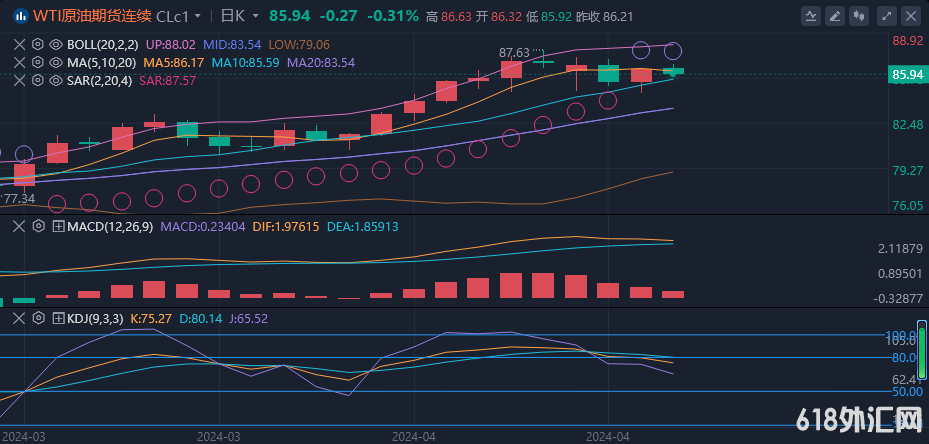Click the last price 85.94 in header
This screenshot has width=929, height=444.
[x=289, y=16]
